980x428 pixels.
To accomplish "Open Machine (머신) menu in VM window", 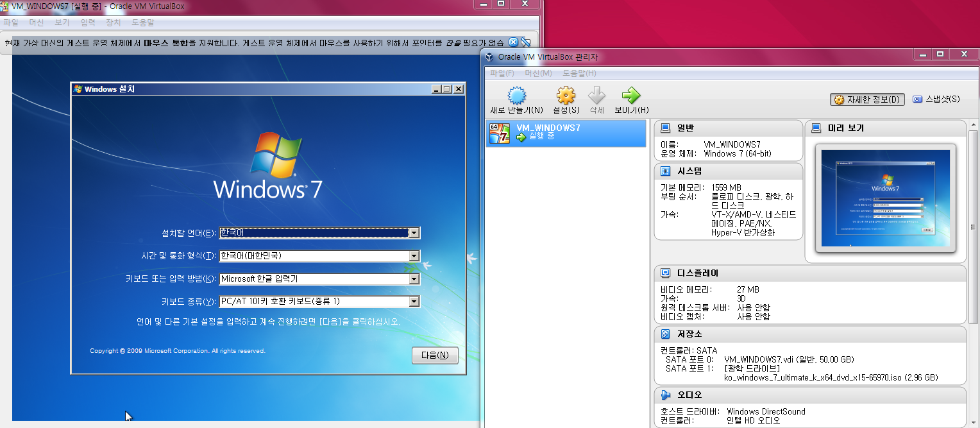I will tap(37, 22).
